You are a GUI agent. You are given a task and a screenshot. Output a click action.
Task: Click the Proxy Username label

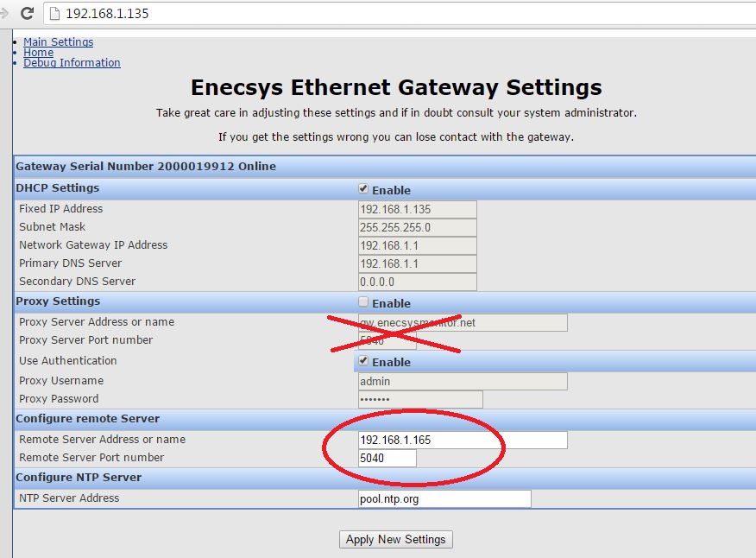point(61,381)
